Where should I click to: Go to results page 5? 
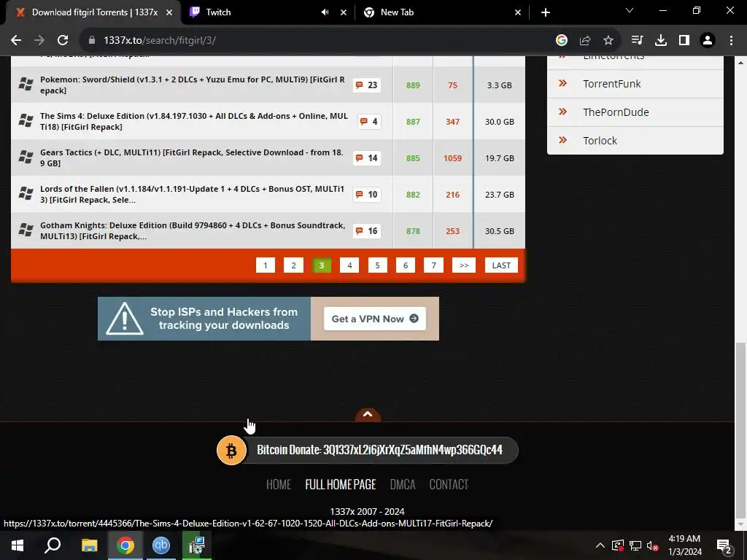377,265
